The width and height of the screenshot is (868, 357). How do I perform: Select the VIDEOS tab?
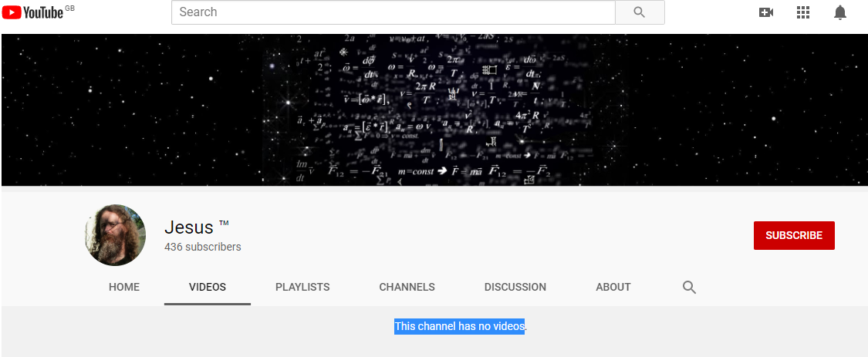(x=208, y=287)
